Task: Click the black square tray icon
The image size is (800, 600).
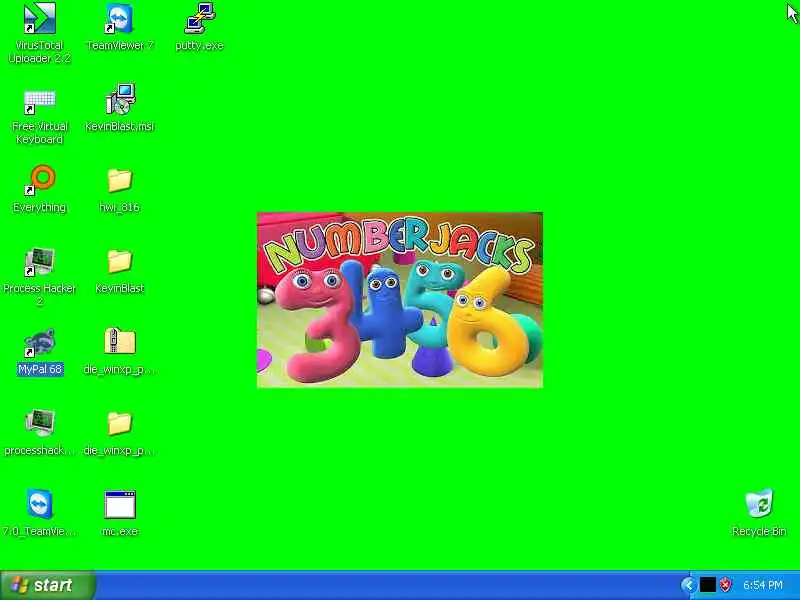Action: [x=707, y=585]
